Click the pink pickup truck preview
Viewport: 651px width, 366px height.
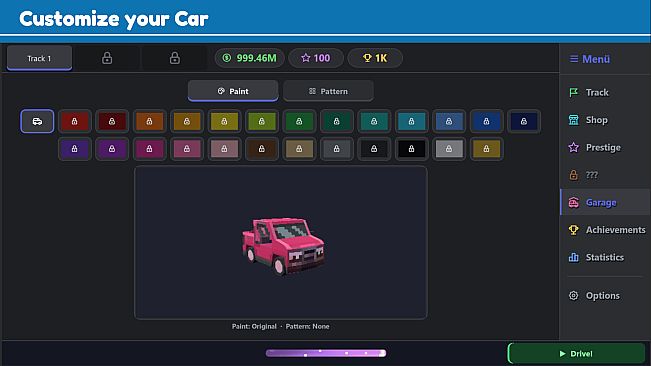coord(283,246)
